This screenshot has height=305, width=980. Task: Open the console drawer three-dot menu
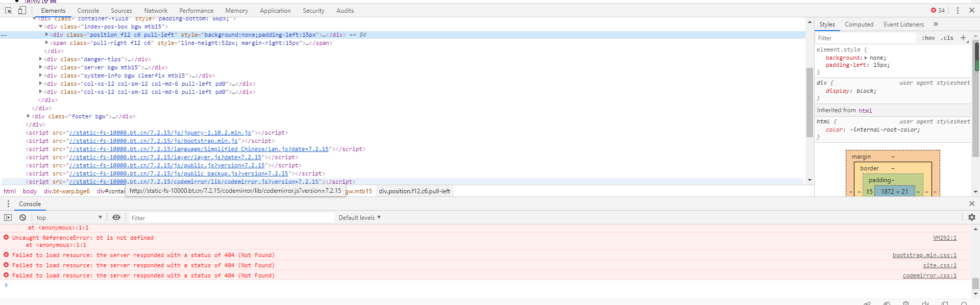[8, 204]
